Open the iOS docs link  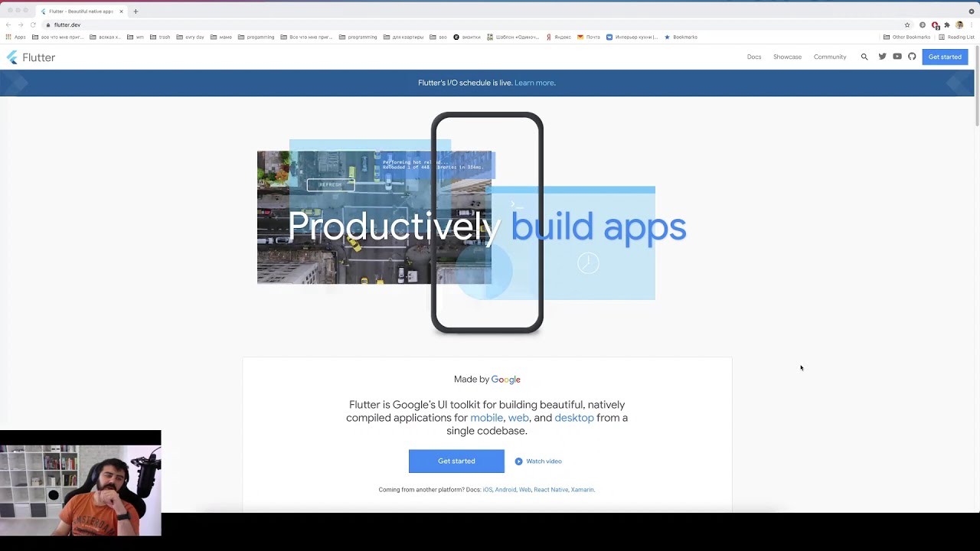(487, 490)
